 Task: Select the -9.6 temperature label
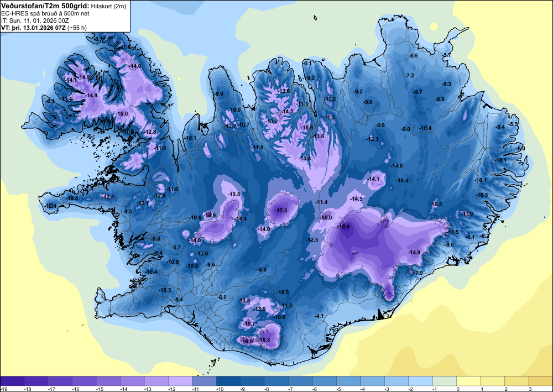point(368,102)
